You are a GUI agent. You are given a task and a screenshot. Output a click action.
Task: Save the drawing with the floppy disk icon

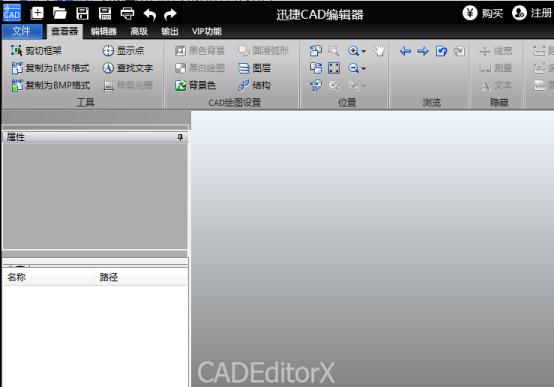coord(82,14)
